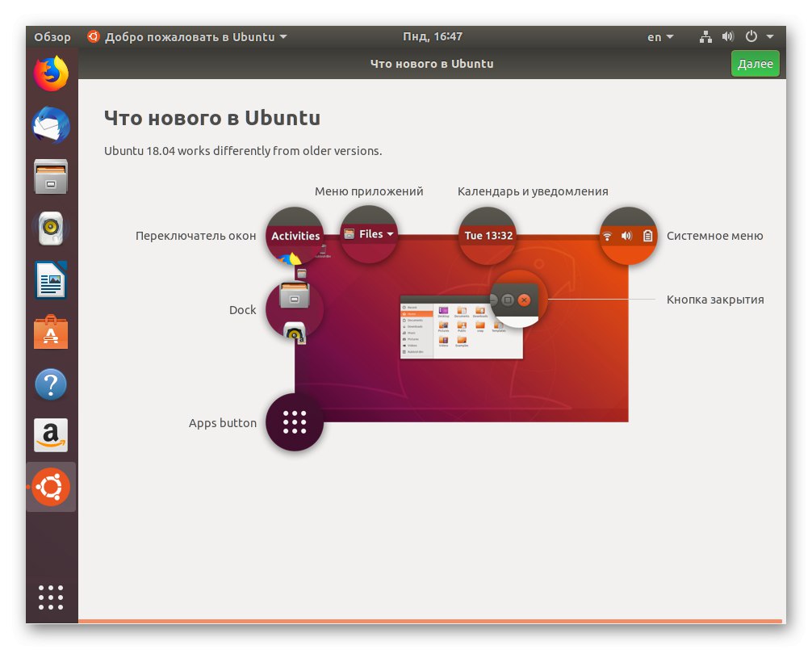Click the Календарь и уведомления label

pyautogui.click(x=533, y=191)
